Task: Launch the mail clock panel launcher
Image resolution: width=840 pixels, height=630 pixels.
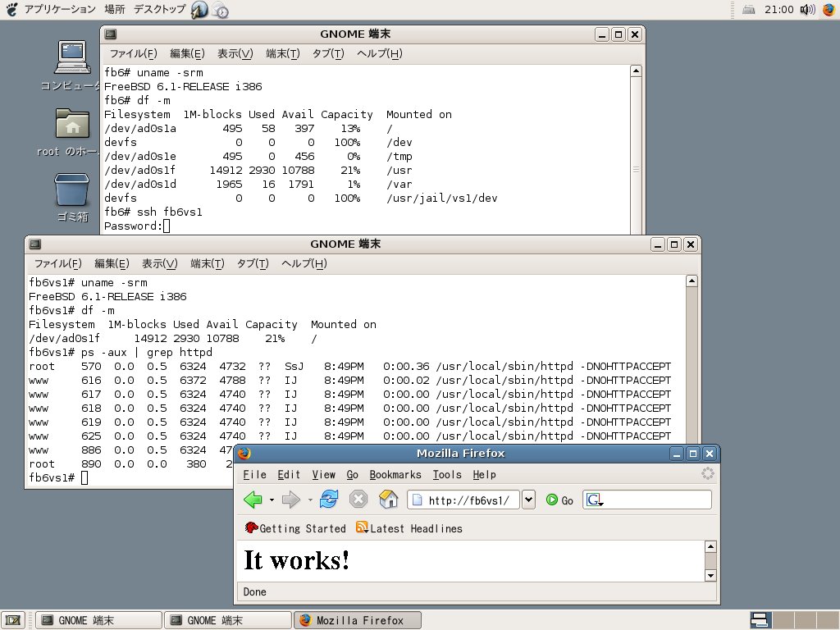Action: pyautogui.click(x=220, y=10)
